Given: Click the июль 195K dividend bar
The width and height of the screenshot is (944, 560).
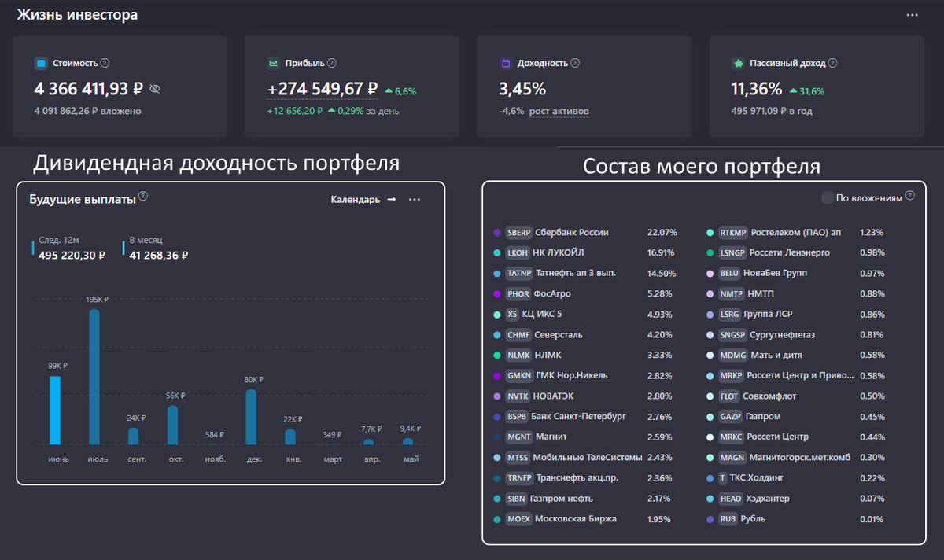Looking at the screenshot, I should coord(94,377).
